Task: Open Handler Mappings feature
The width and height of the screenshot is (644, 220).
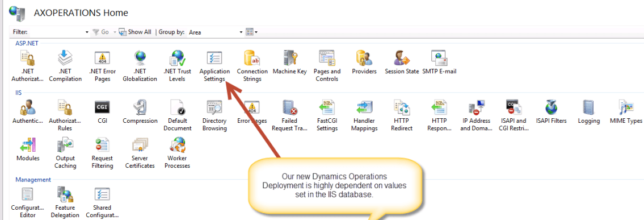Action: point(365,115)
